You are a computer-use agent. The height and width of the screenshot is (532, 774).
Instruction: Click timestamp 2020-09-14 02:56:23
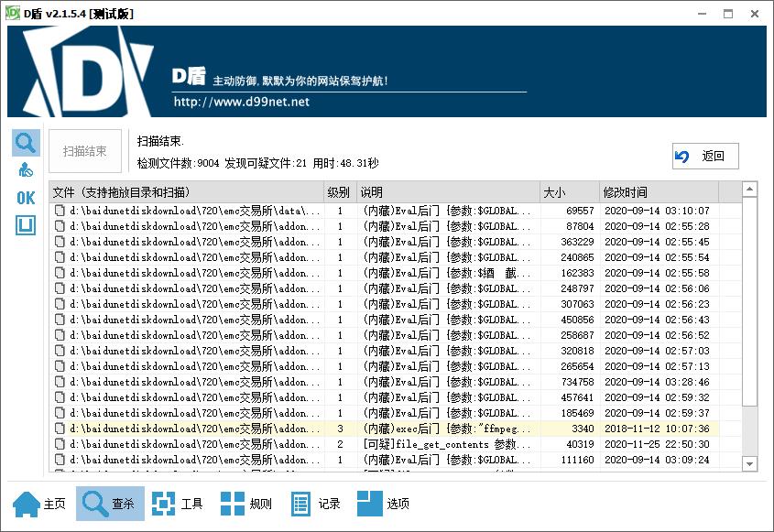click(x=657, y=304)
